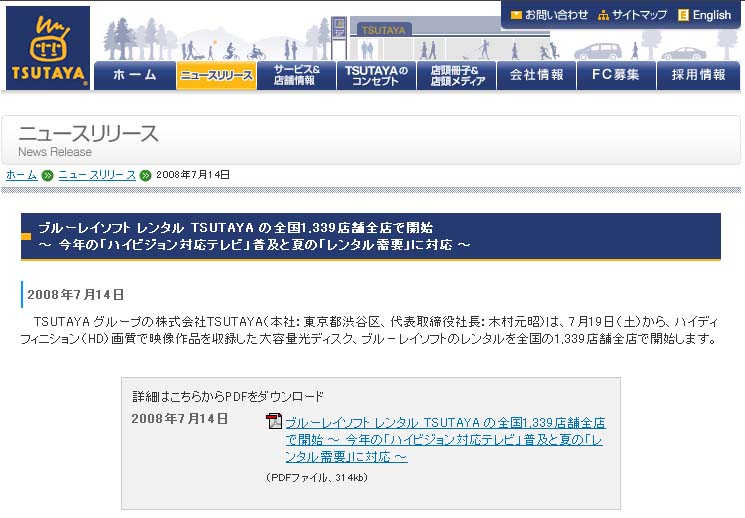Open the FC募集 tab
Viewport: 745px width, 518px height.
point(616,75)
